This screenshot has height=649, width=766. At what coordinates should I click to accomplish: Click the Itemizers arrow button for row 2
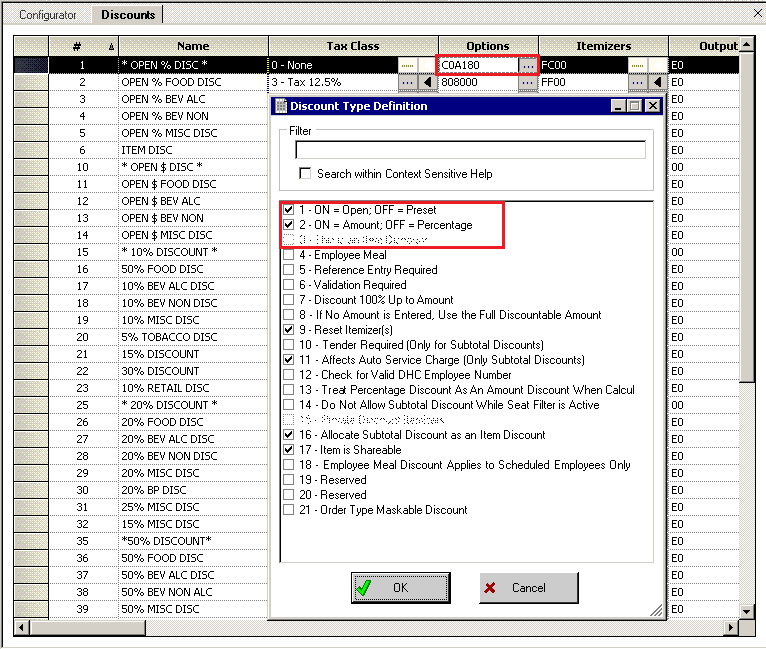[x=658, y=82]
